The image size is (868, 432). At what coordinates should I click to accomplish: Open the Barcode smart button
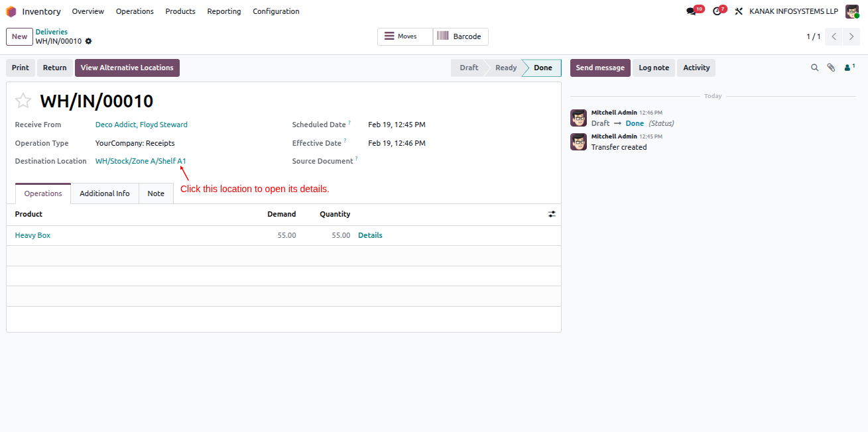coord(461,36)
